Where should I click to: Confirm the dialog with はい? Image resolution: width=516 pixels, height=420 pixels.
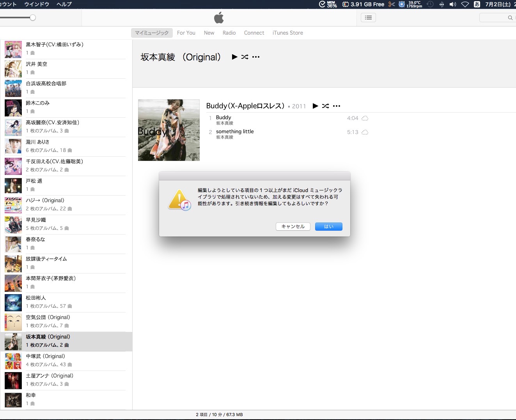pos(328,226)
